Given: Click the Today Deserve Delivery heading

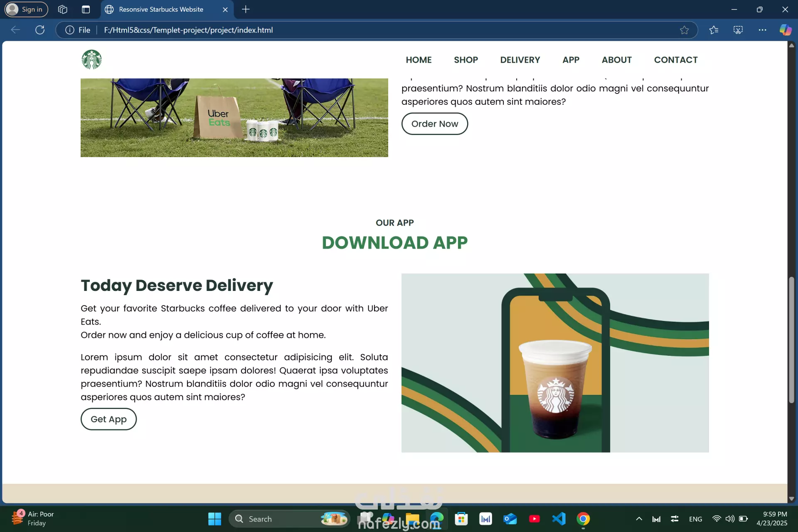Looking at the screenshot, I should [x=177, y=286].
